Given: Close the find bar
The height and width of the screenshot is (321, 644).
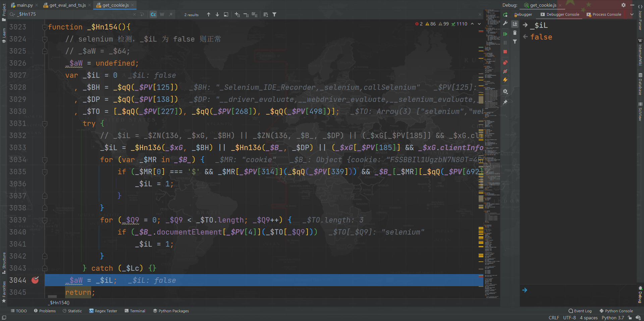Looking at the screenshot, I should 480,14.
